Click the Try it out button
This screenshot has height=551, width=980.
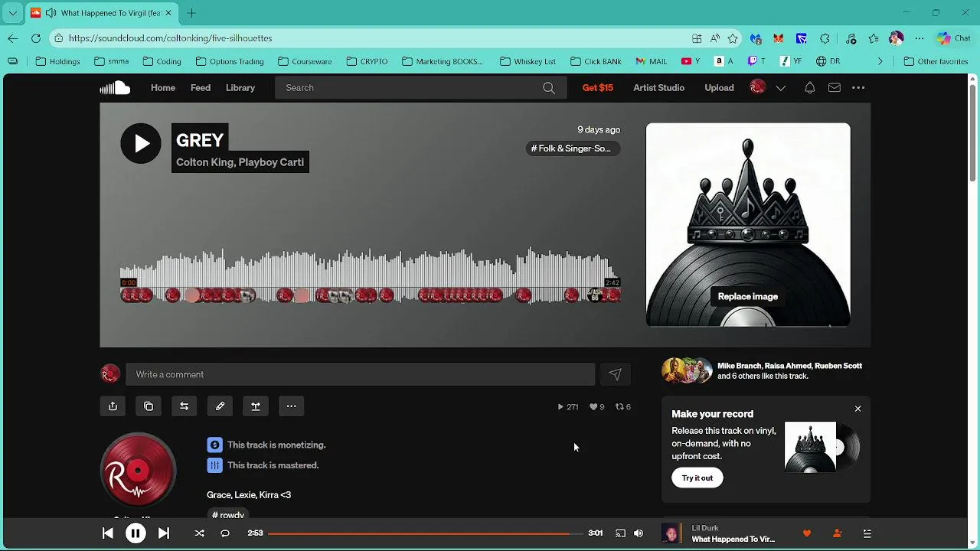click(697, 478)
